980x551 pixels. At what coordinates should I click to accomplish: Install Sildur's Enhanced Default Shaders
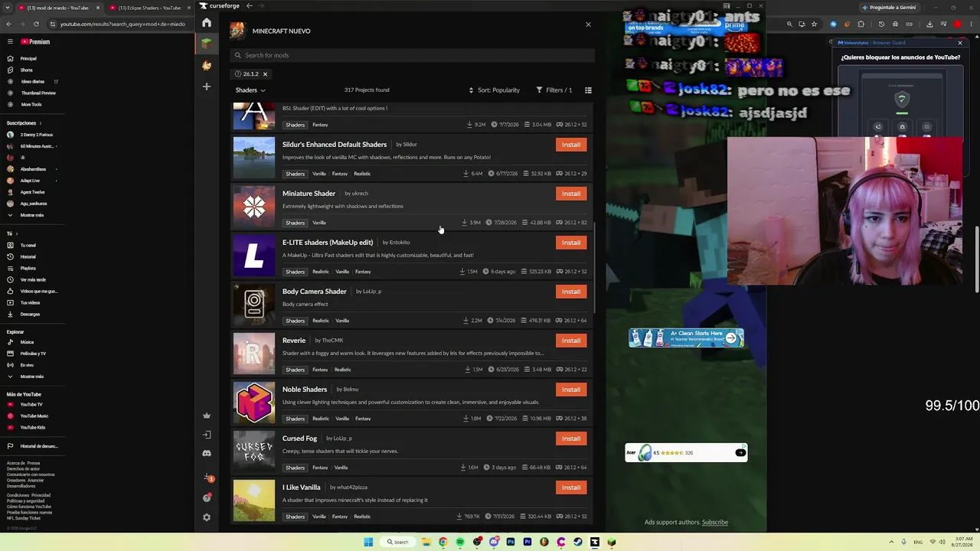coord(571,145)
